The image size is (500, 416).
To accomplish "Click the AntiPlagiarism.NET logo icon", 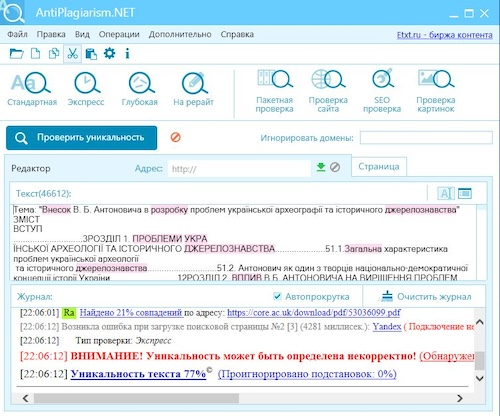I will (12, 12).
